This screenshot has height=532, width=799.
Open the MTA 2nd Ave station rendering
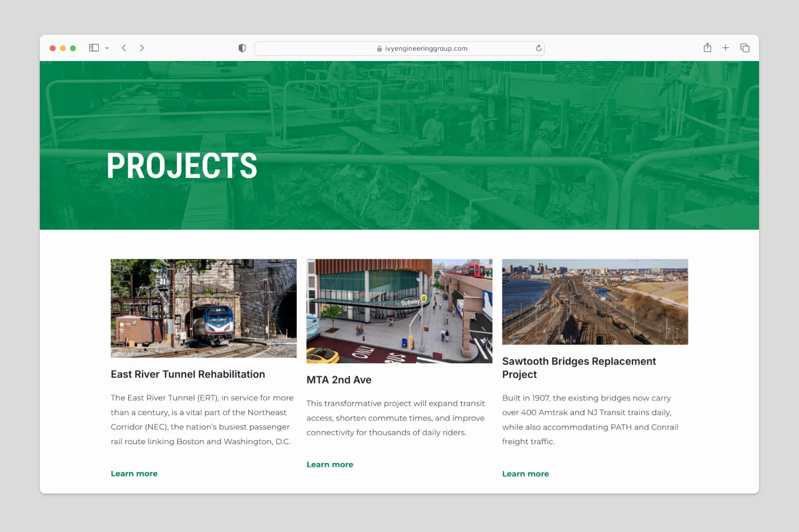(x=399, y=311)
